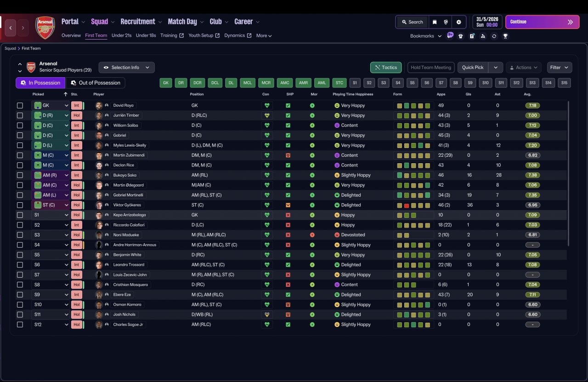Click the shirt icon in the bookmarks row
The width and height of the screenshot is (588, 382).
point(461,36)
